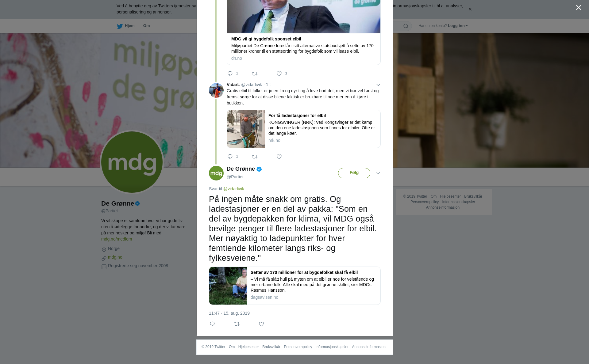Like the main De Grønne tweet
Screen dimensions: 589x364
click(x=261, y=324)
